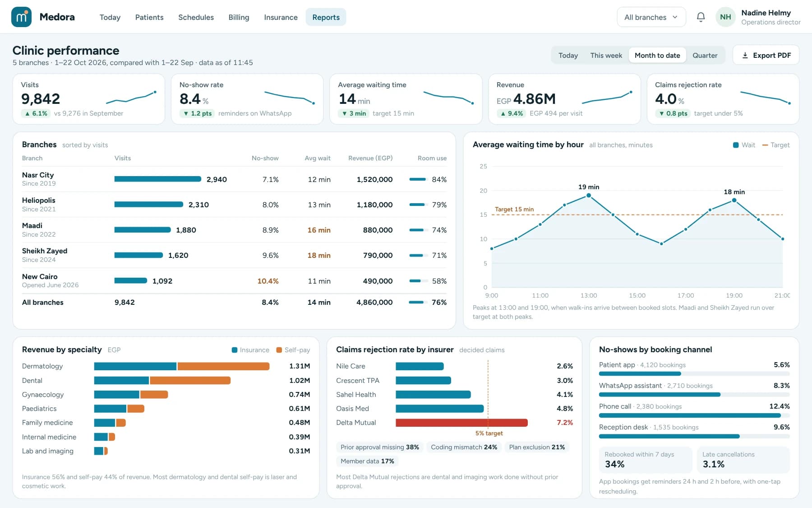
Task: Click the Target legend dash icon
Action: pyautogui.click(x=765, y=145)
